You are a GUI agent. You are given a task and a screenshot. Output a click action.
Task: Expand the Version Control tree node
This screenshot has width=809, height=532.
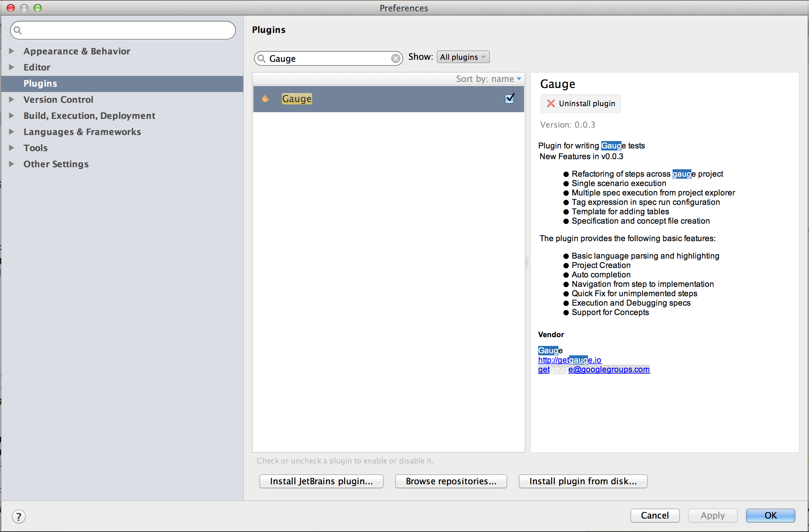(x=11, y=99)
